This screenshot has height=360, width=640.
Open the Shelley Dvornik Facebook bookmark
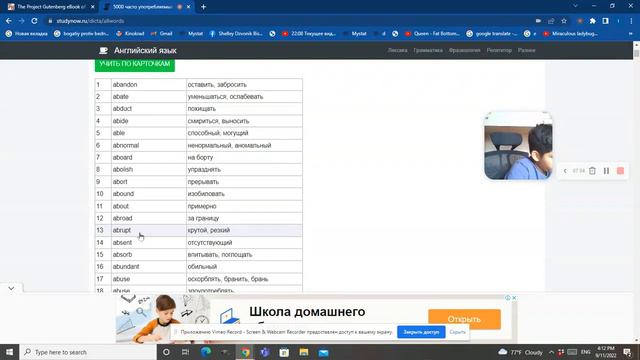236,33
